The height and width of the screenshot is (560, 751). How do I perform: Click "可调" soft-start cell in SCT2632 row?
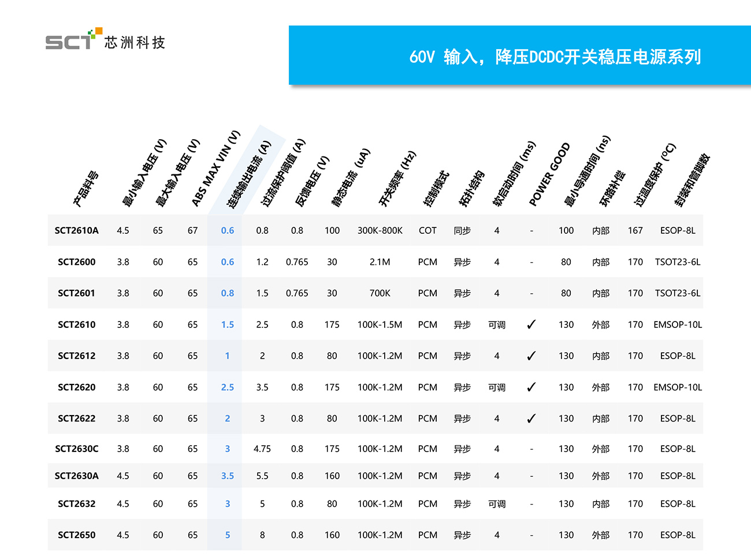497,503
